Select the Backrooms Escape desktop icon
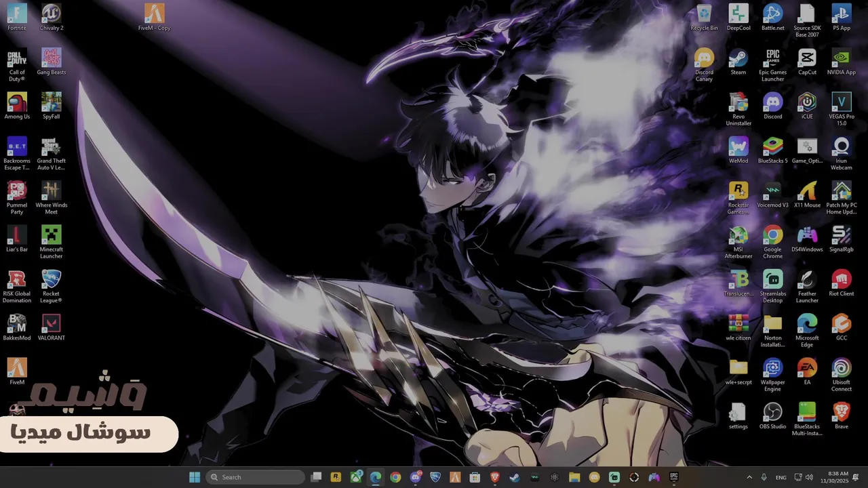 click(17, 154)
